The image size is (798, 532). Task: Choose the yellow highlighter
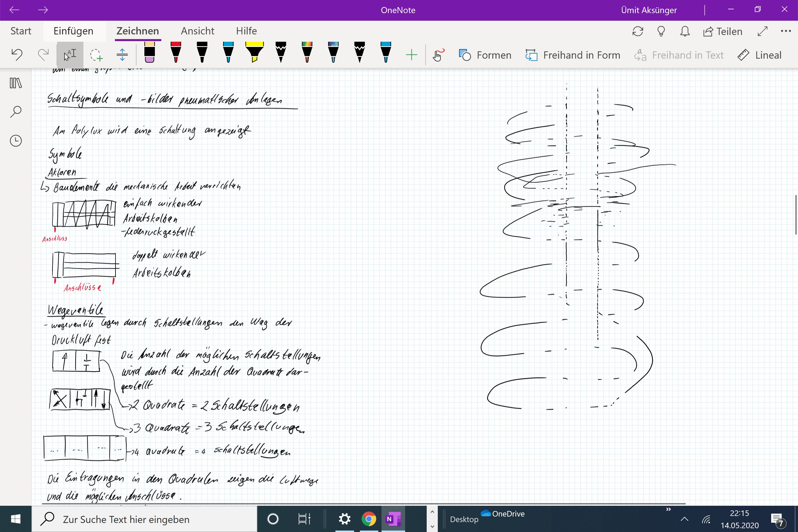(x=254, y=52)
